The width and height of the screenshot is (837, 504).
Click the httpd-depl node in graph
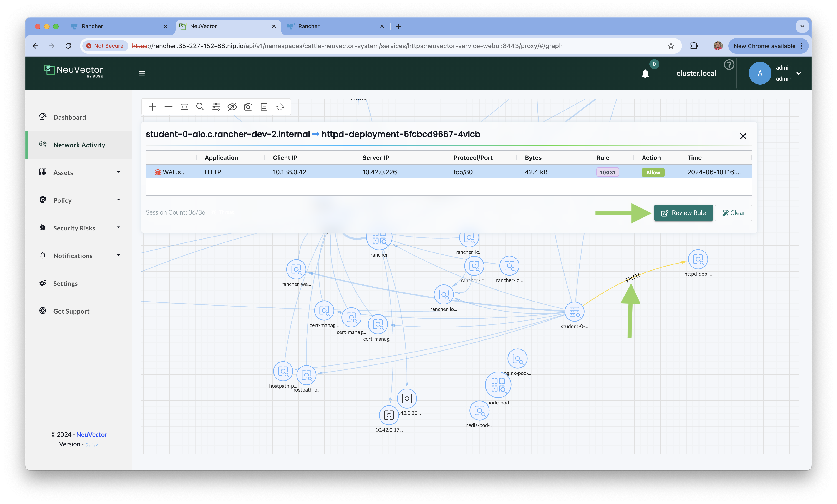coord(698,260)
